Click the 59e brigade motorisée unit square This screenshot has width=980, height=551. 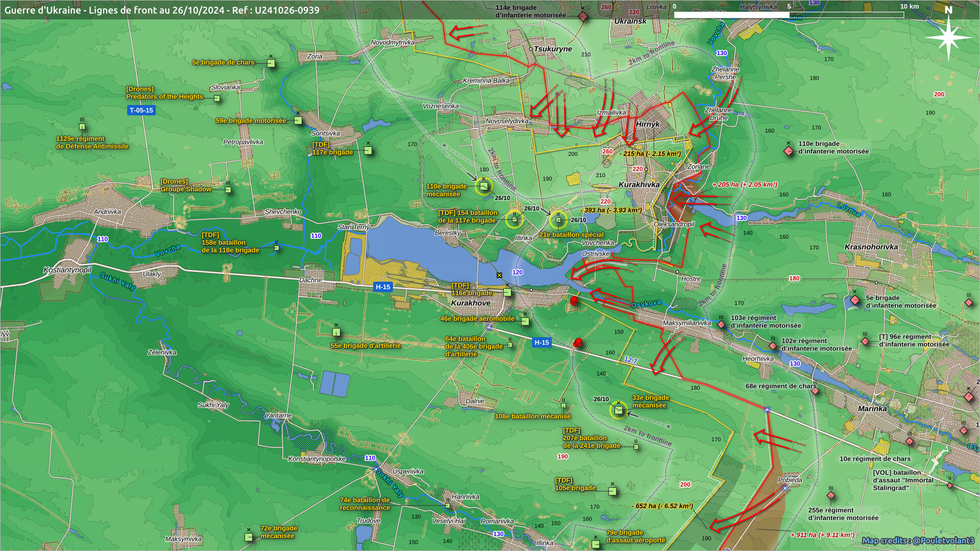(x=298, y=121)
